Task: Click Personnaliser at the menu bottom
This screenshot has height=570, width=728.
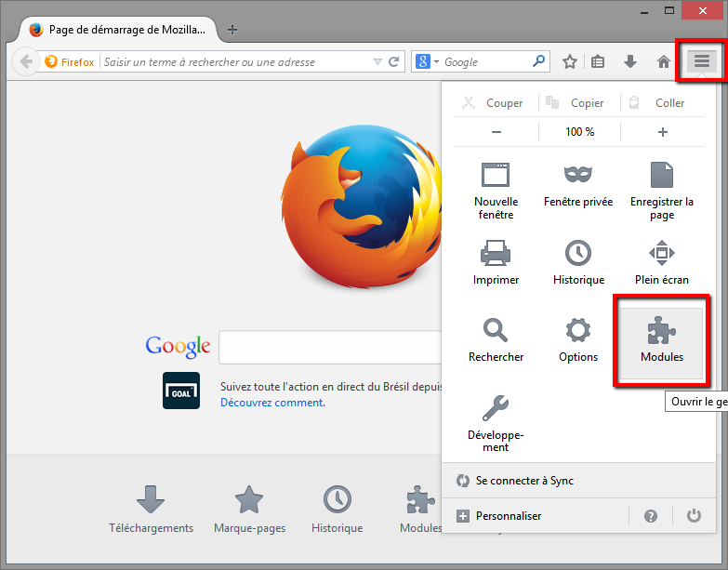Action: pos(534,516)
